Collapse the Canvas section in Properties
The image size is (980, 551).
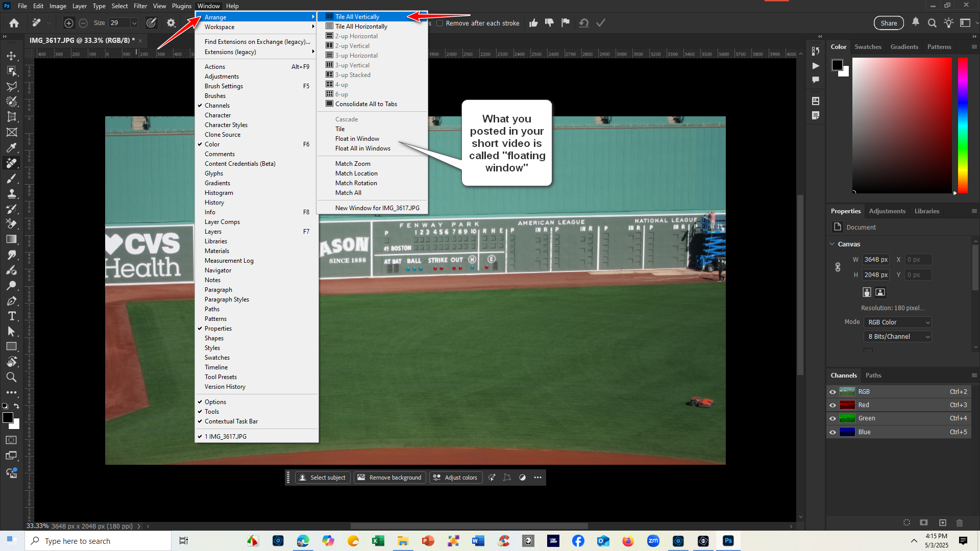(833, 244)
